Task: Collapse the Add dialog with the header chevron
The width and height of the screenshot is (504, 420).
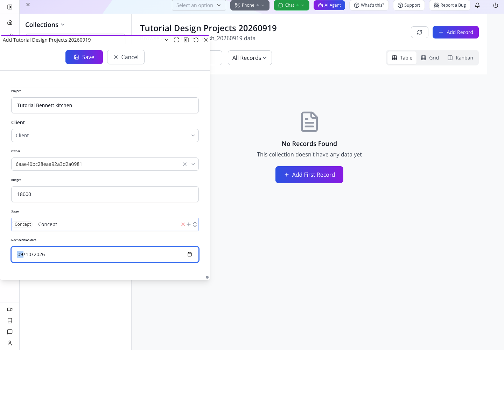Action: pos(167,40)
